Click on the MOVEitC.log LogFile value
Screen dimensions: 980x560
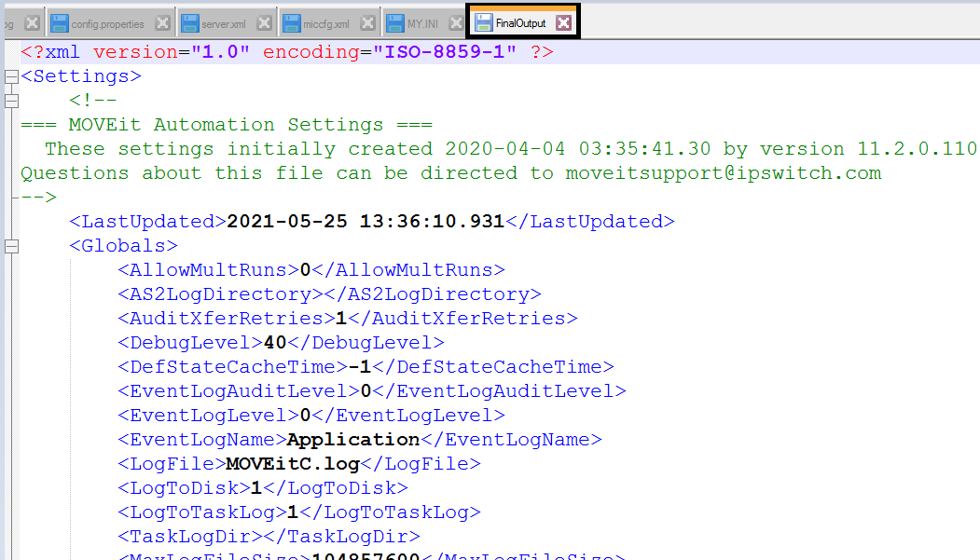click(293, 464)
